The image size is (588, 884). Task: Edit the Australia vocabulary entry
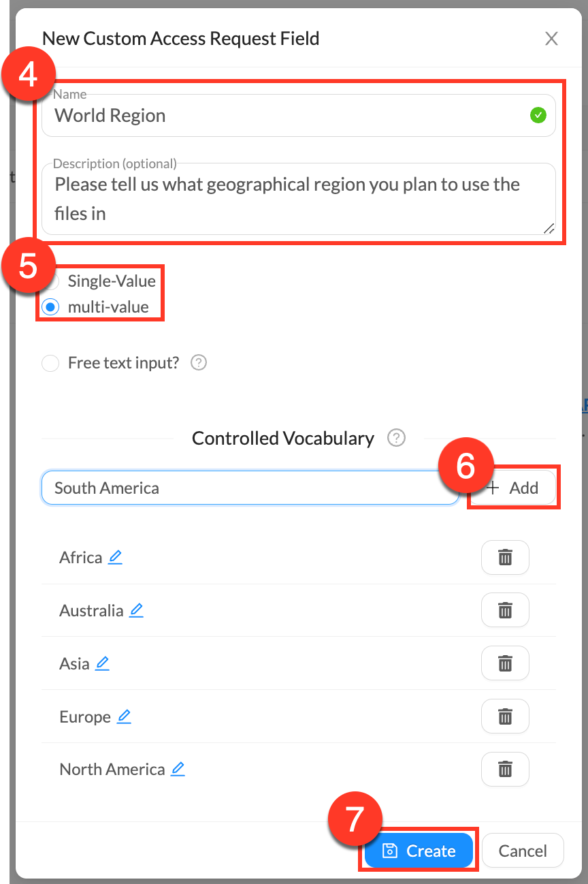tap(137, 610)
